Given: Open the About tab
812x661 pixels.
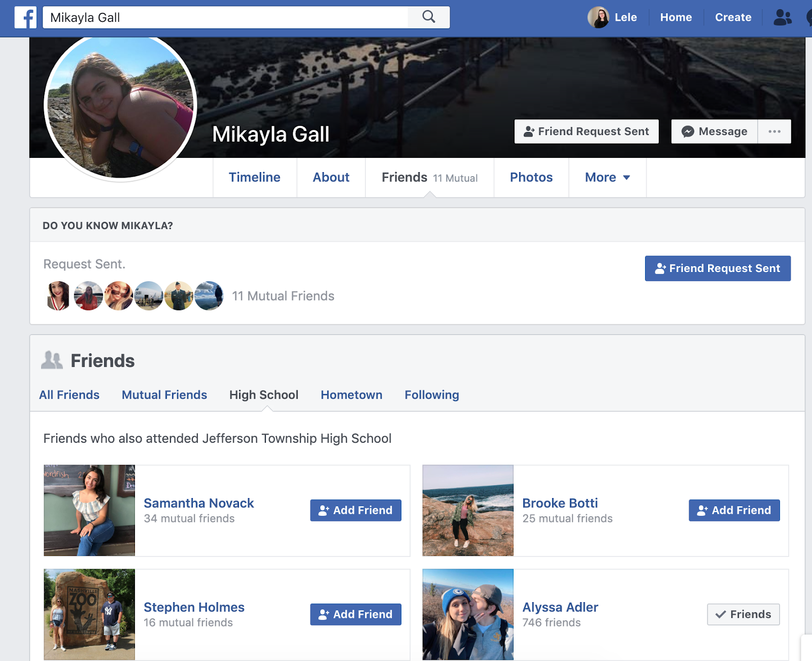Looking at the screenshot, I should point(331,177).
